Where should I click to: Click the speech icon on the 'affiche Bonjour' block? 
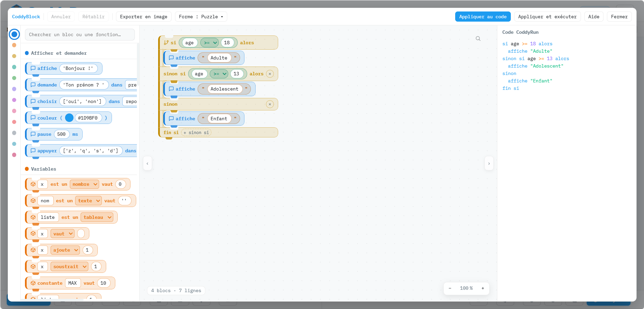point(33,68)
